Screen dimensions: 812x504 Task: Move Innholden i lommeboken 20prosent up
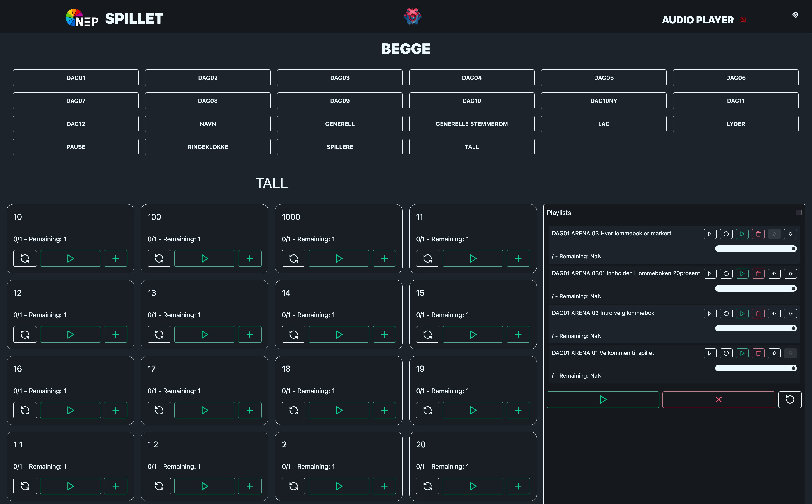pos(774,274)
